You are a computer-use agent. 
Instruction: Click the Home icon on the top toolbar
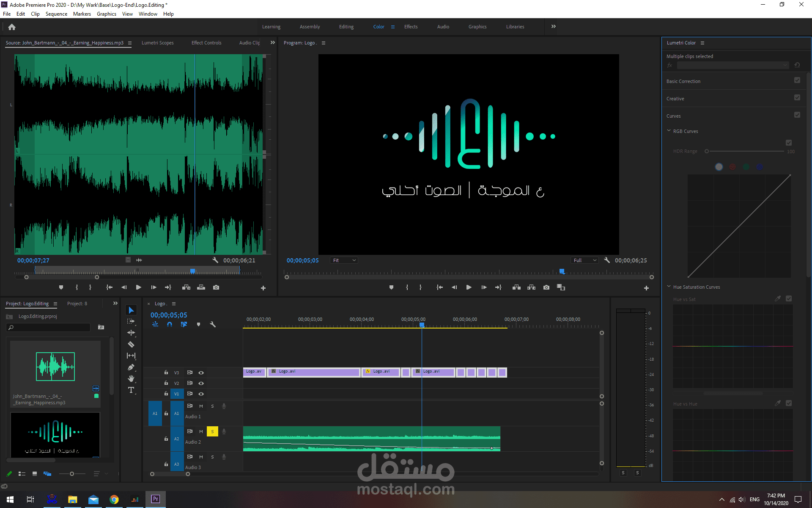11,27
